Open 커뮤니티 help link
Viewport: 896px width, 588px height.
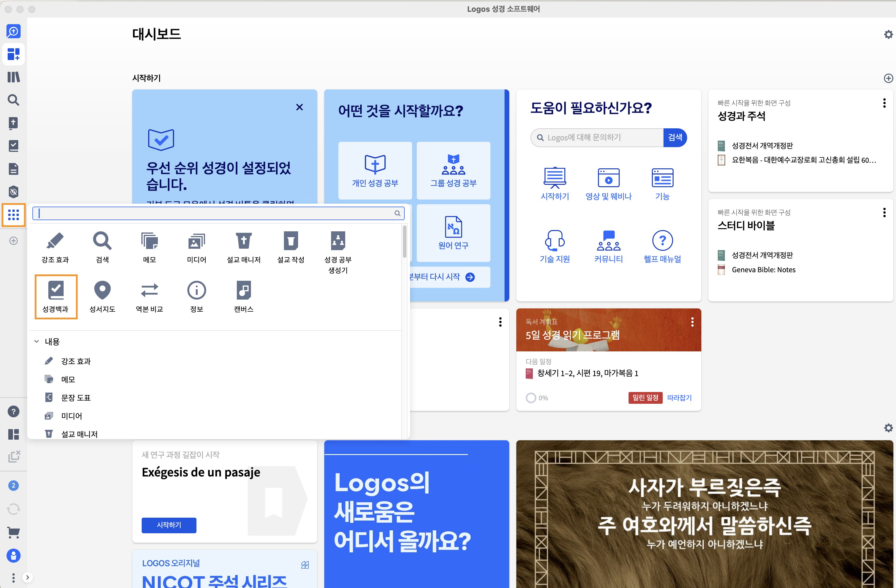pos(608,247)
